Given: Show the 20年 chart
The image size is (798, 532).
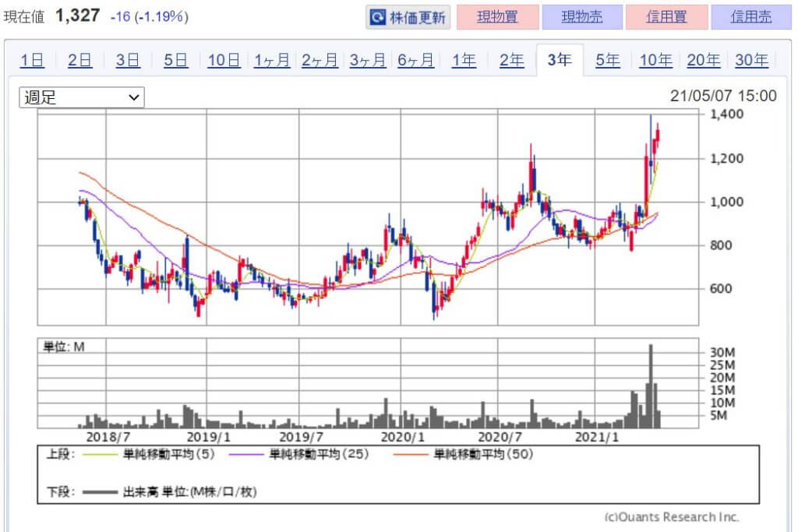Looking at the screenshot, I should (704, 61).
